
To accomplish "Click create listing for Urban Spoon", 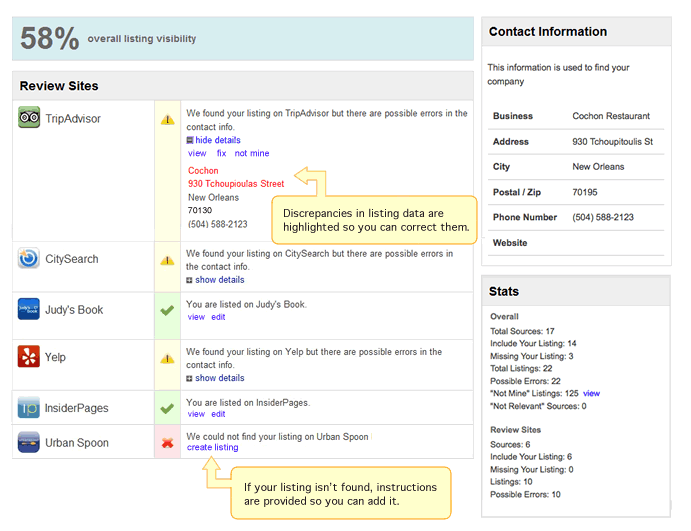I will click(x=212, y=447).
